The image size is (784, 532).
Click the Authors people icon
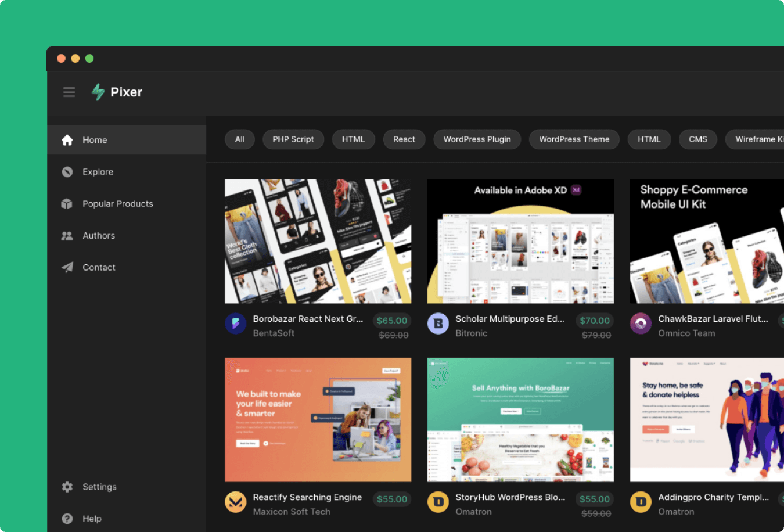click(x=67, y=236)
